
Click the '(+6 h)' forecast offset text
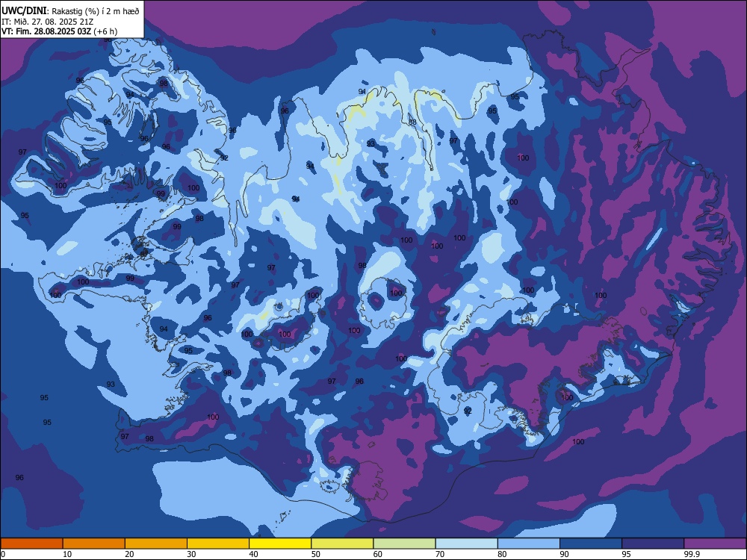pyautogui.click(x=105, y=31)
